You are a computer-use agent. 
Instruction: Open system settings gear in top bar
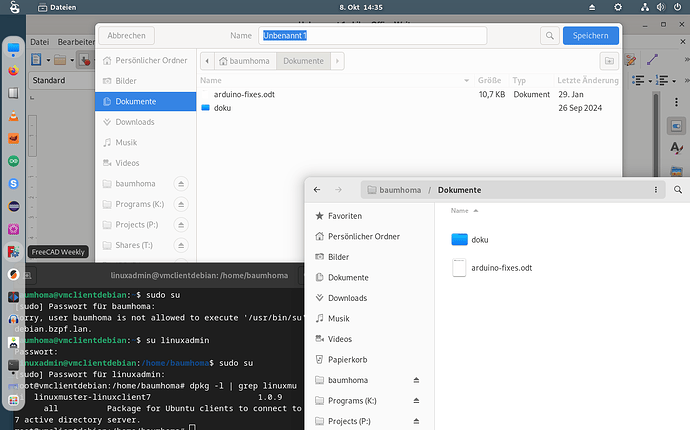(618, 7)
